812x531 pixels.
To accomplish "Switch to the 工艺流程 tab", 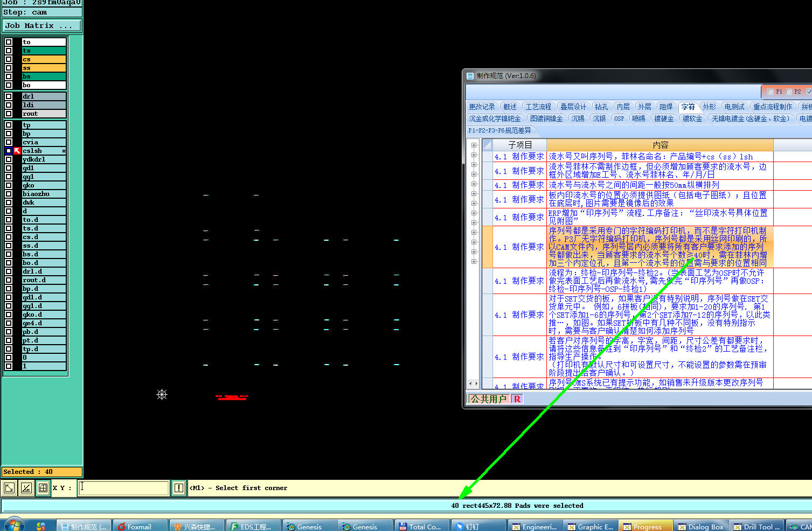I will click(x=538, y=107).
